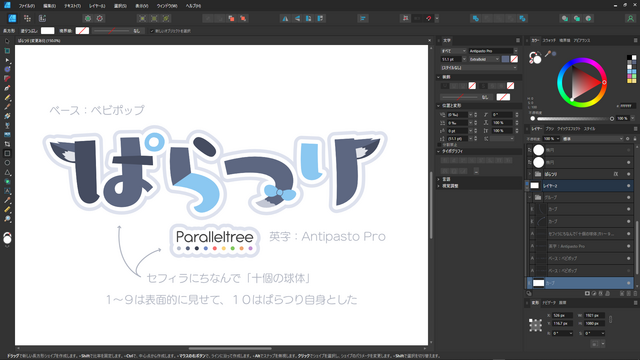Select the Rectangle tool in the left toolbar
Image resolution: width=640 pixels, height=360 pixels.
click(7, 153)
